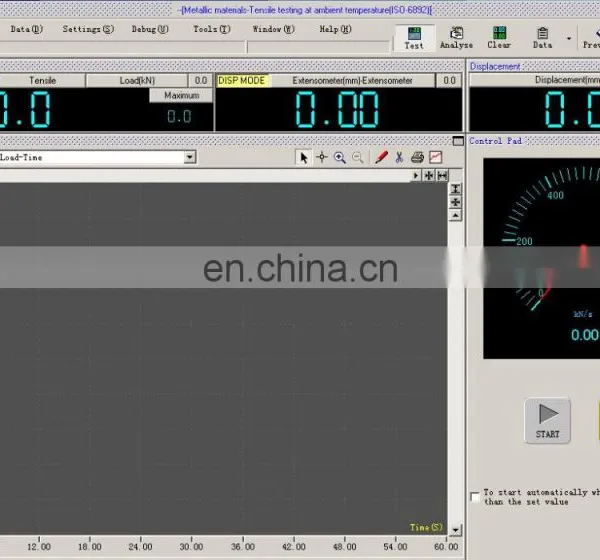
Task: Click the DISP MODE yellow indicator
Action: pyautogui.click(x=241, y=80)
